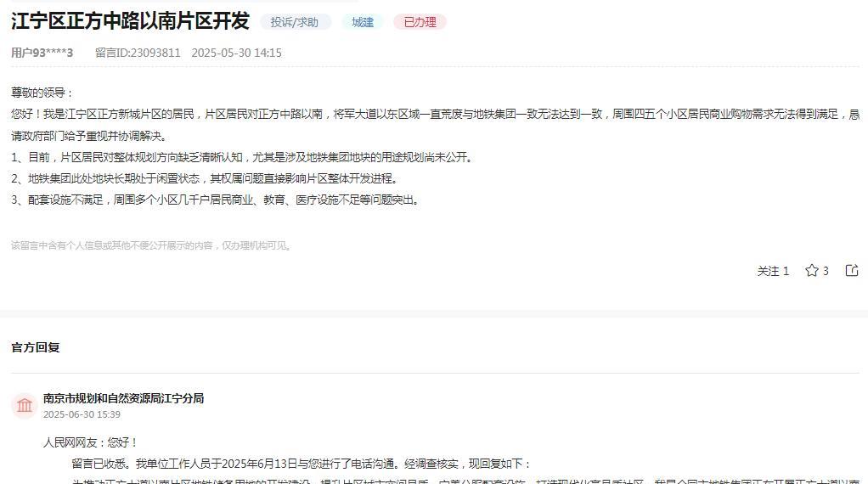Click 南京市规划和自然资源局江宁分局 name
This screenshot has width=868, height=484.
coord(123,398)
